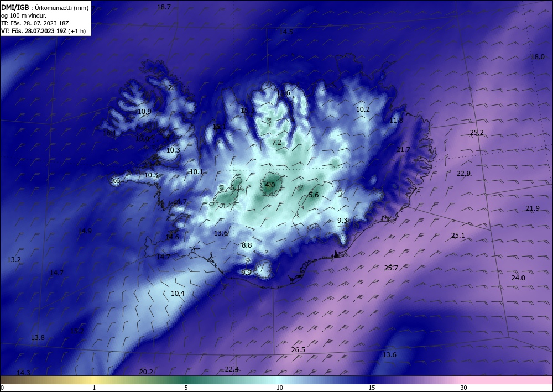Click the 21.7 value over the eastern fjords
The width and height of the screenshot is (553, 392).
pos(403,150)
